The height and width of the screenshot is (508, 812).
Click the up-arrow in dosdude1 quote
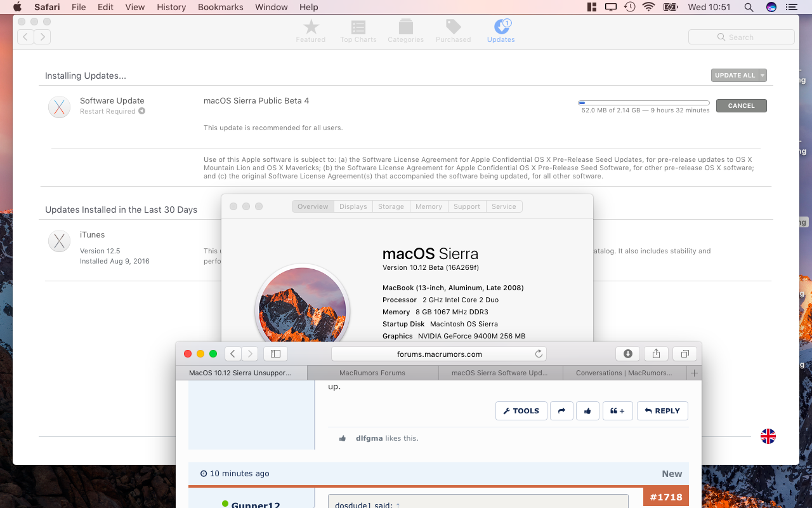tap(398, 505)
